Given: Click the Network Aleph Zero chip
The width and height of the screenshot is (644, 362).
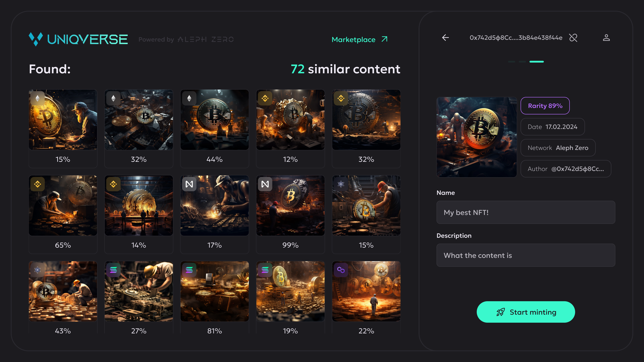Looking at the screenshot, I should point(558,148).
